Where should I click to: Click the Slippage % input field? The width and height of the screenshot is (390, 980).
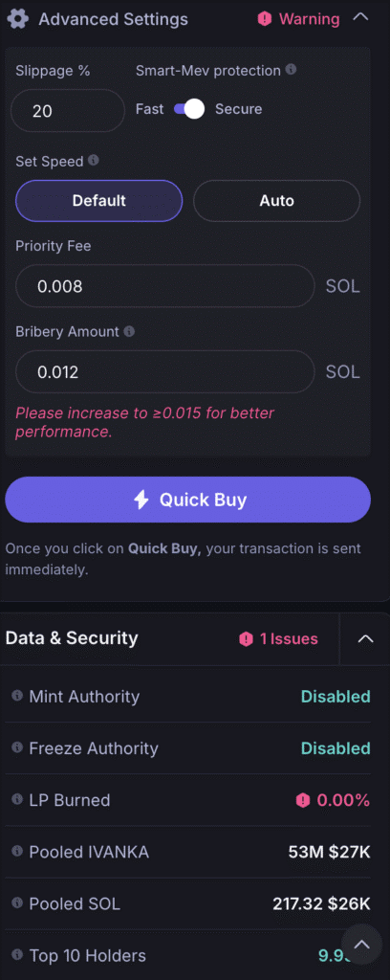click(x=68, y=111)
